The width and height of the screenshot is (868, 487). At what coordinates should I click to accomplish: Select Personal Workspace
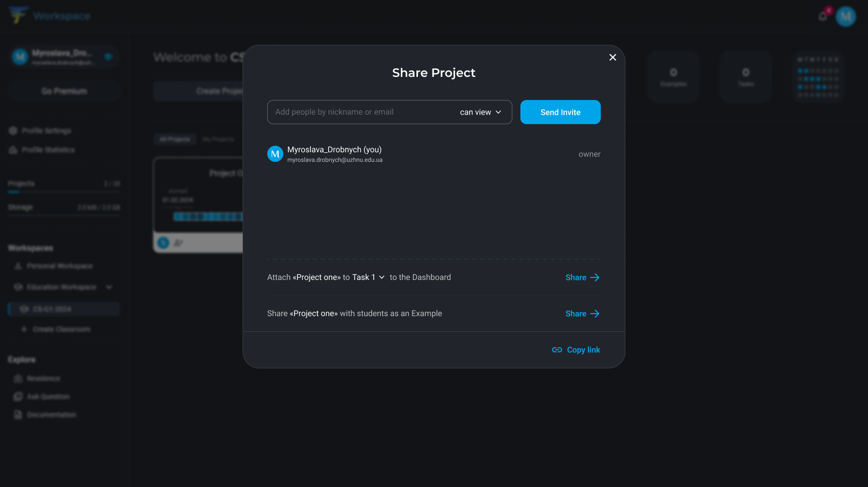point(58,266)
